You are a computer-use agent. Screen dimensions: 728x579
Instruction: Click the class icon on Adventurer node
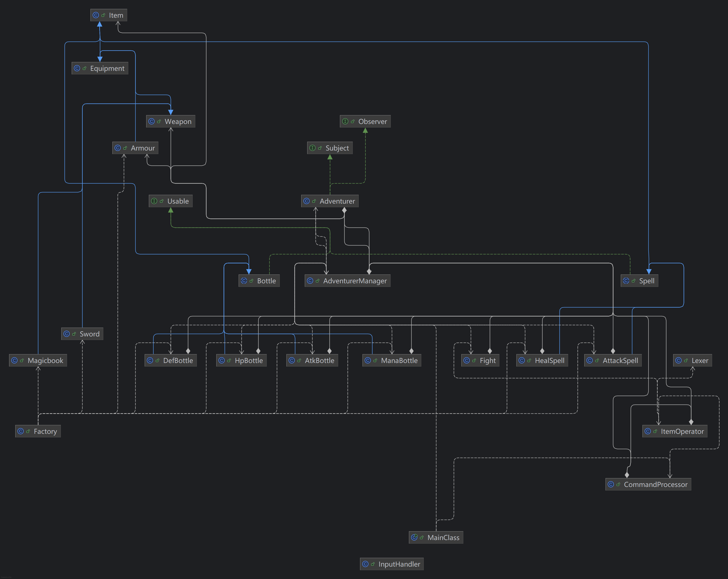pos(307,201)
